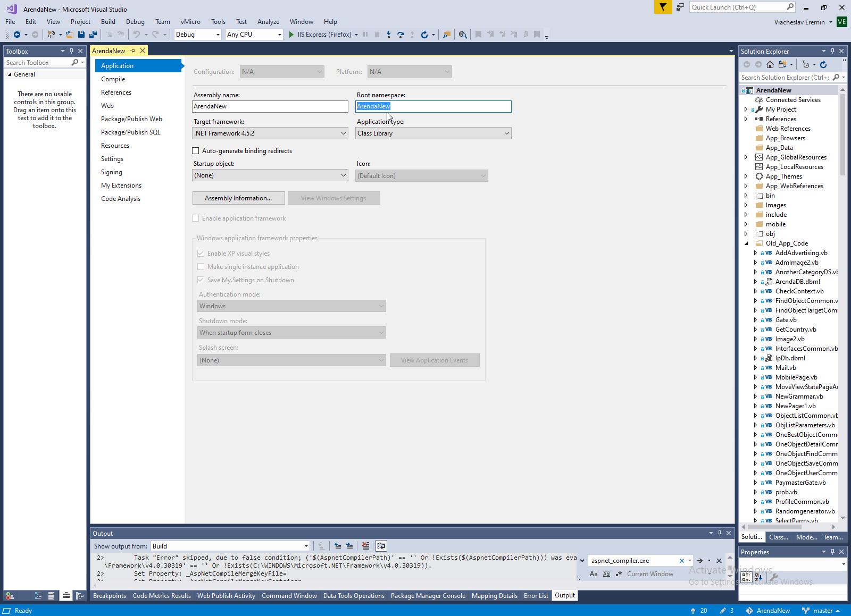This screenshot has width=851, height=616.
Task: Open the Startup object dropdown
Action: pyautogui.click(x=270, y=175)
